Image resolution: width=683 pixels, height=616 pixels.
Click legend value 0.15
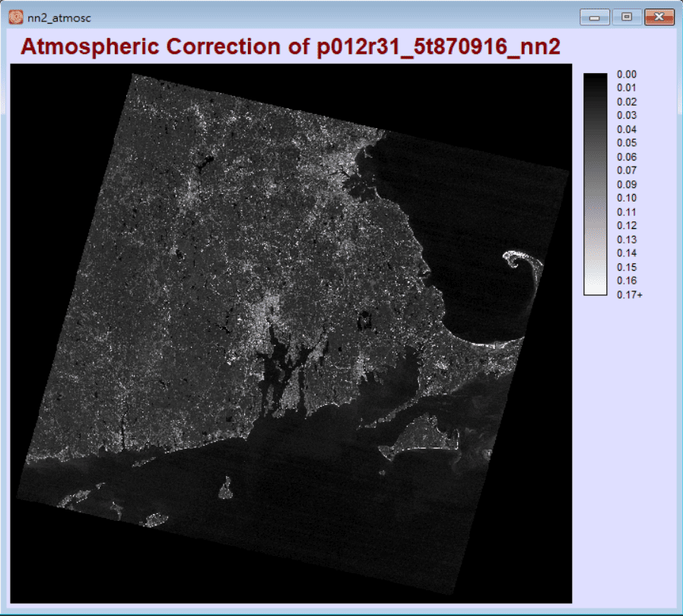click(627, 267)
